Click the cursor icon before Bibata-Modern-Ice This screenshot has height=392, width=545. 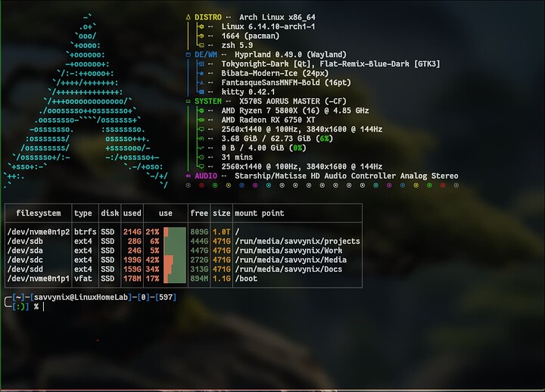(x=201, y=73)
